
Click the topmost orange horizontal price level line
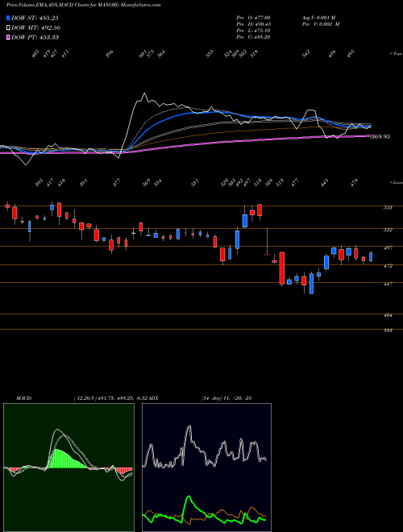pos(201,206)
